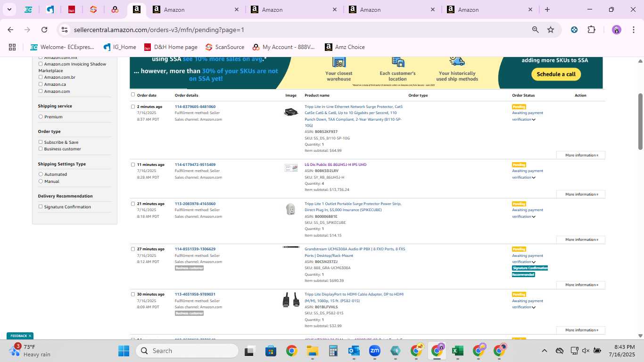The height and width of the screenshot is (362, 644).
Task: Open the Chrome three-dot menu
Action: point(633,30)
